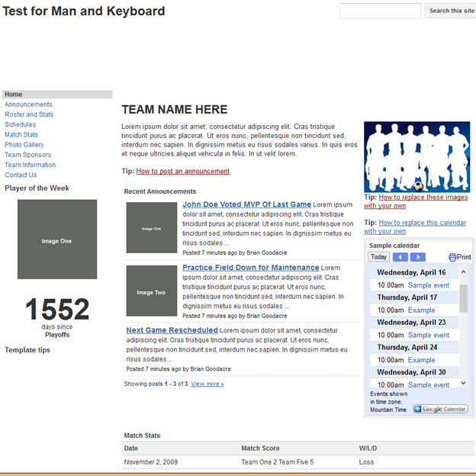
Task: Click the calendar next arrow button
Action: pyautogui.click(x=417, y=257)
